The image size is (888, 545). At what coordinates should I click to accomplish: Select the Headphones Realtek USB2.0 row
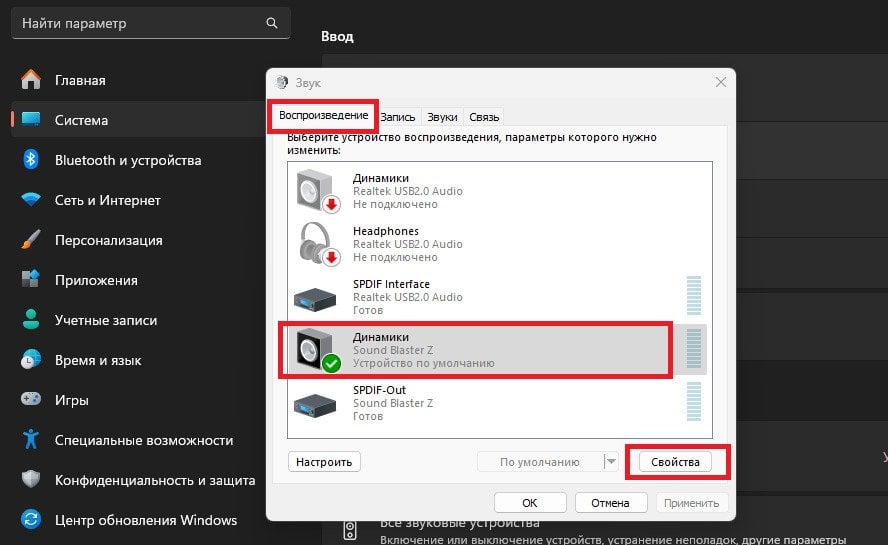498,244
